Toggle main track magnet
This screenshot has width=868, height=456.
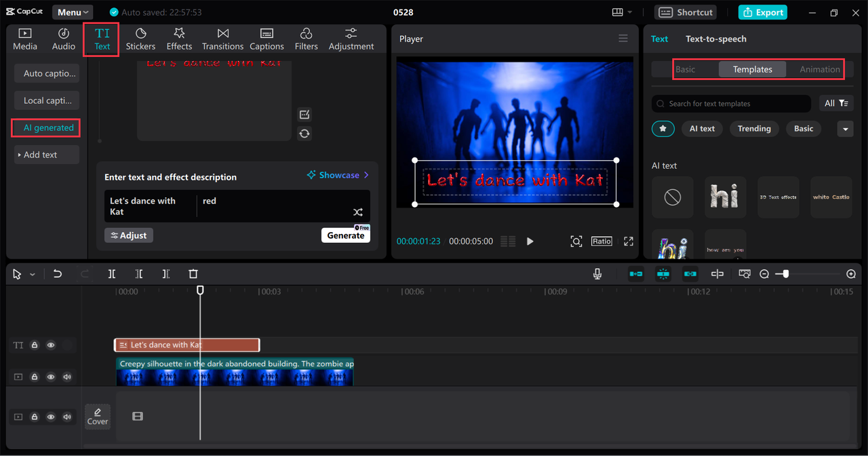pyautogui.click(x=636, y=274)
